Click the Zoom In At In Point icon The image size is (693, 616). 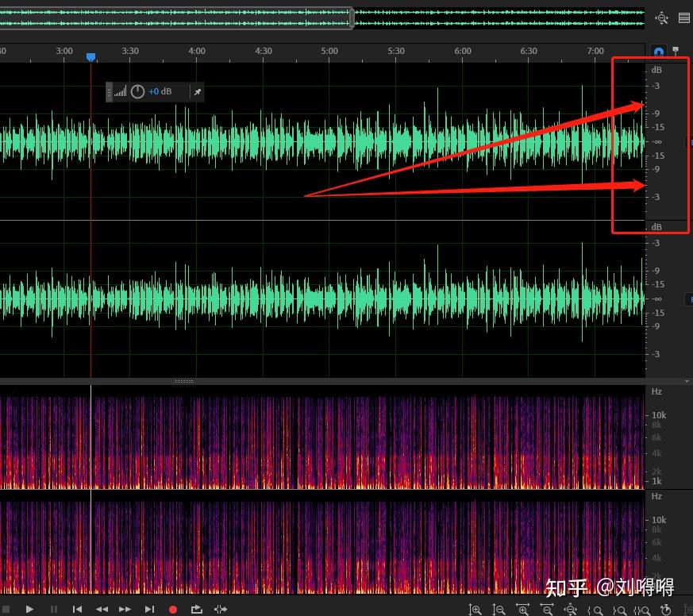[x=595, y=608]
